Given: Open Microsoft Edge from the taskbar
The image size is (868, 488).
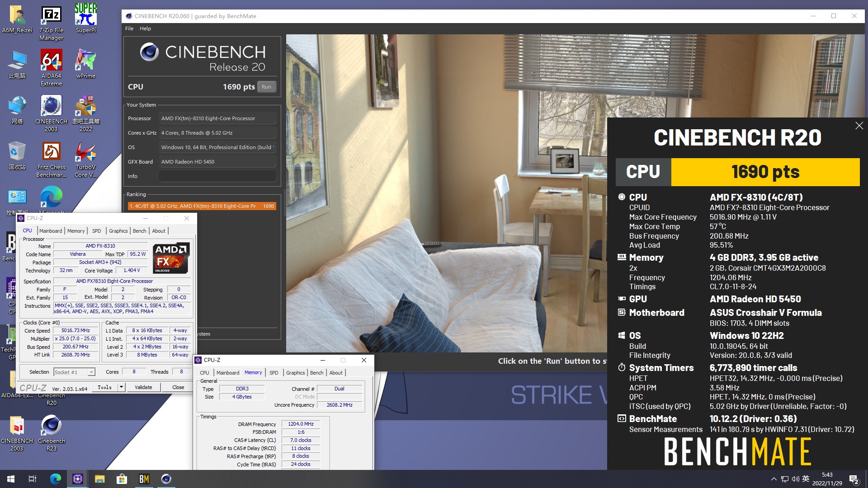Looking at the screenshot, I should [55, 479].
